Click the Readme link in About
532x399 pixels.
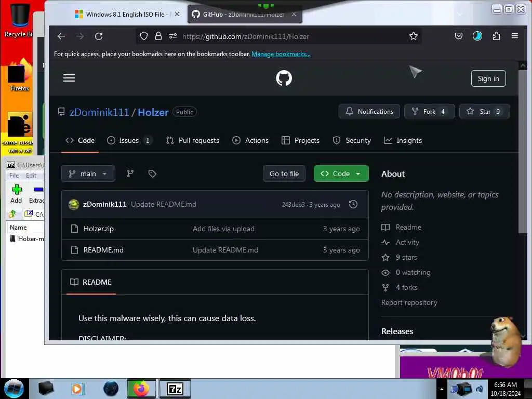click(x=402, y=228)
